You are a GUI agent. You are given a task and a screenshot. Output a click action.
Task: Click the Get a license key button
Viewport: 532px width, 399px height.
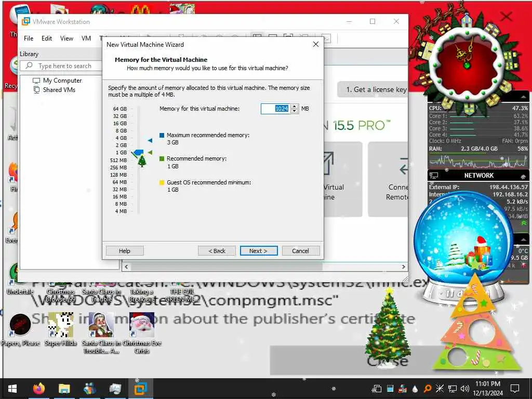pyautogui.click(x=373, y=89)
